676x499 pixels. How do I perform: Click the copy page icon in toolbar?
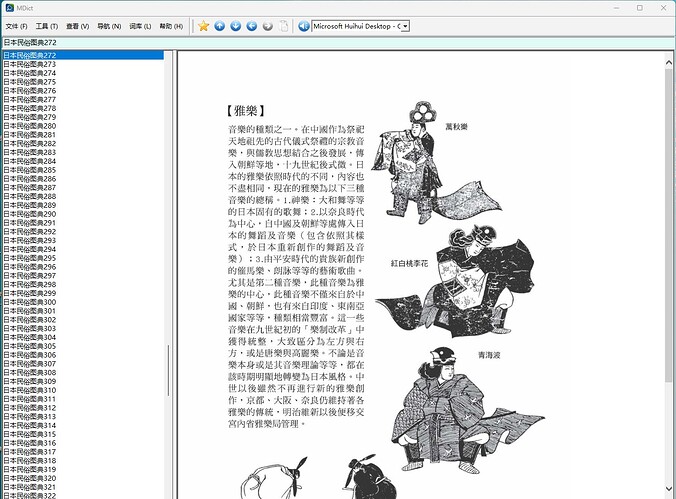(x=284, y=26)
